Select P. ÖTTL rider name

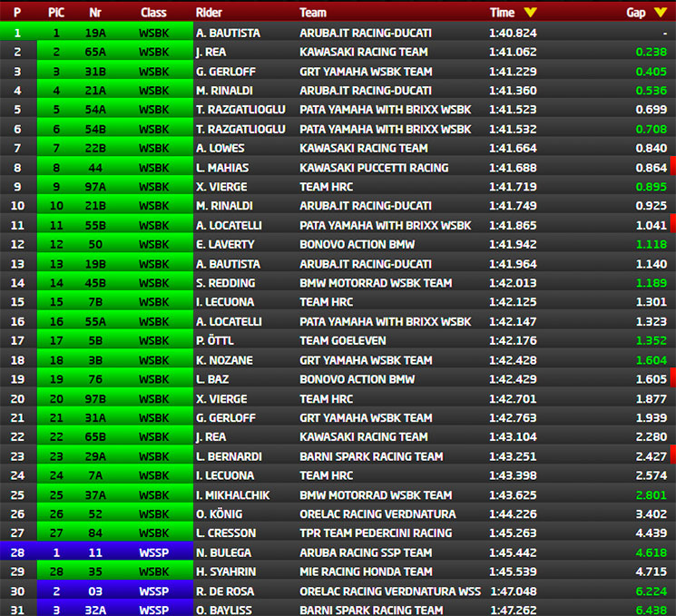[215, 340]
